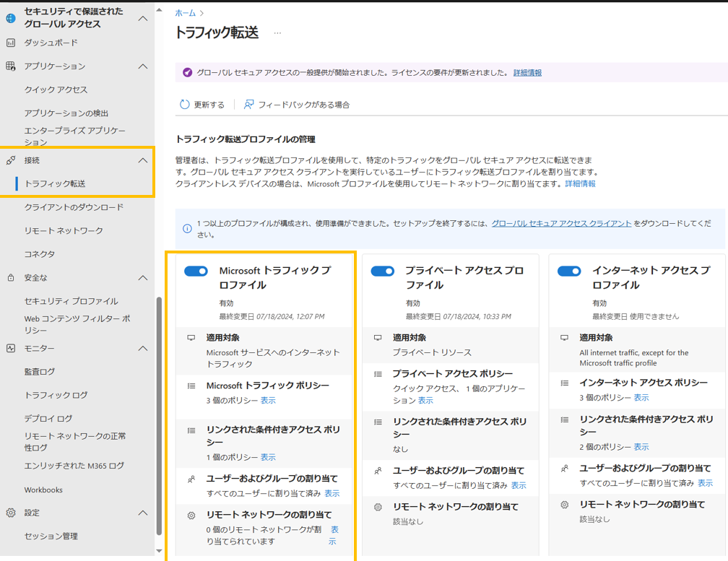
Task: Open コネクタ menu item
Action: tap(40, 254)
